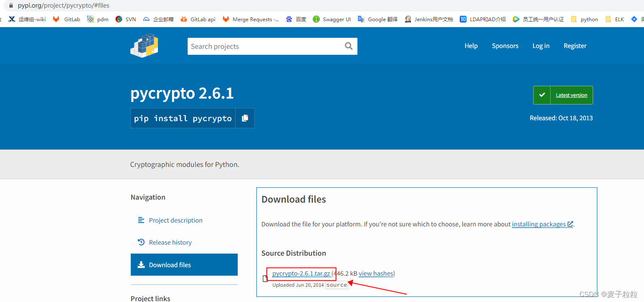The image size is (644, 302).
Task: Download pycrypto-2.6.1.tar.gz
Action: [x=302, y=273]
